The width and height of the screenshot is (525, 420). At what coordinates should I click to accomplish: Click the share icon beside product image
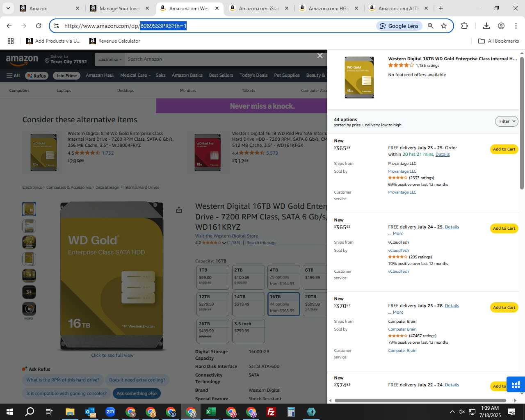click(x=179, y=210)
